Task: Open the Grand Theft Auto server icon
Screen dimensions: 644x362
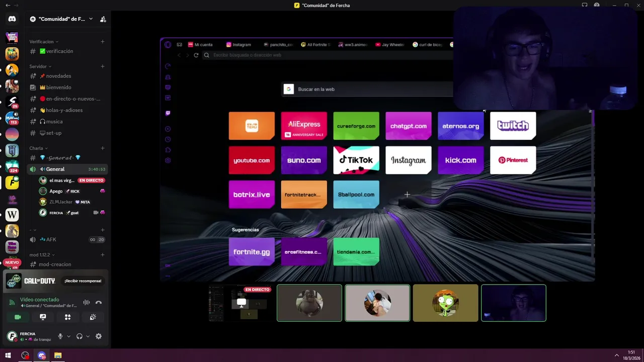Action: click(x=12, y=37)
